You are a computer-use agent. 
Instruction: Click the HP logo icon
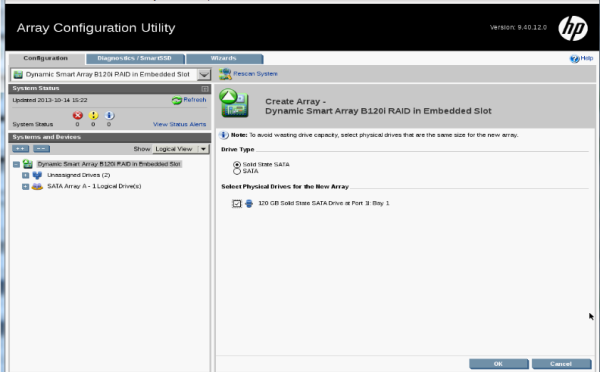tap(573, 28)
